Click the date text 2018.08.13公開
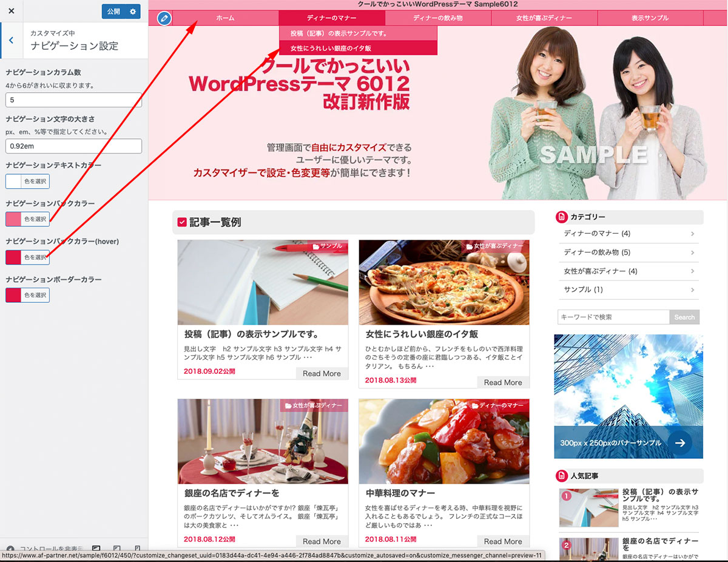 tap(391, 381)
